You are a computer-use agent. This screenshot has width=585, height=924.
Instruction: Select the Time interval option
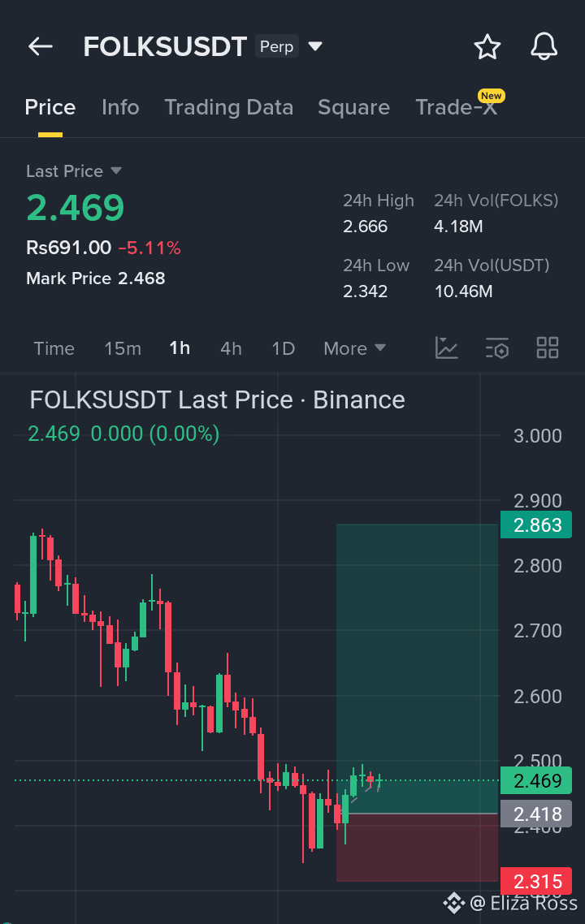coord(54,348)
